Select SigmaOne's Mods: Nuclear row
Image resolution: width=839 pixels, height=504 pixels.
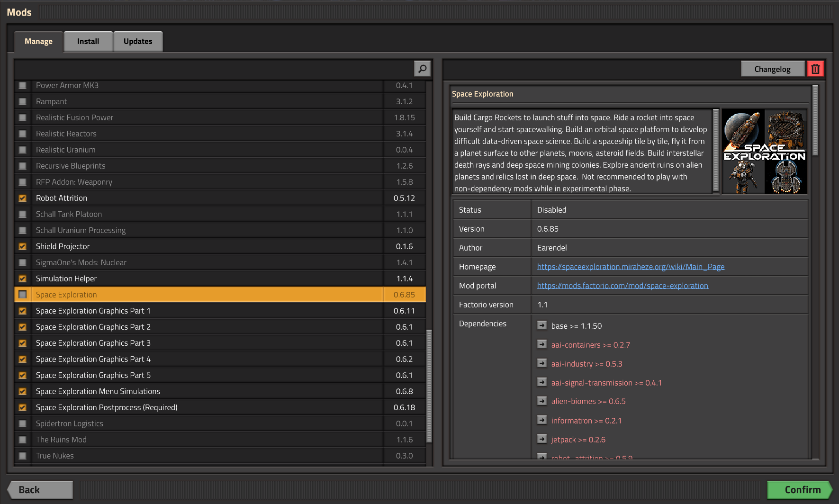pos(220,262)
